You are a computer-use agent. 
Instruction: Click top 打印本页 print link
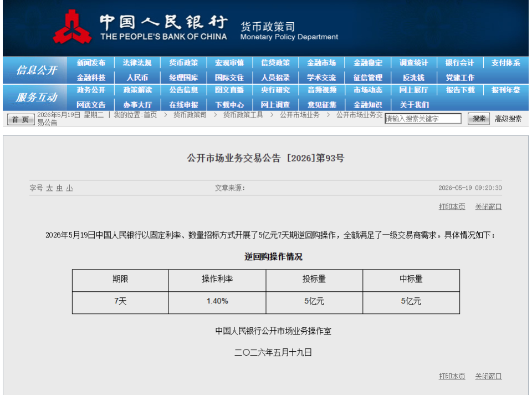click(452, 207)
